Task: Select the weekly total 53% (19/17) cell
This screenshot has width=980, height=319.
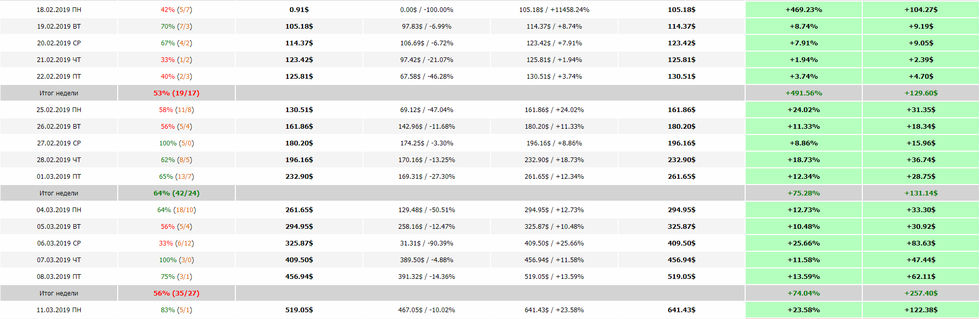Action: tap(176, 93)
